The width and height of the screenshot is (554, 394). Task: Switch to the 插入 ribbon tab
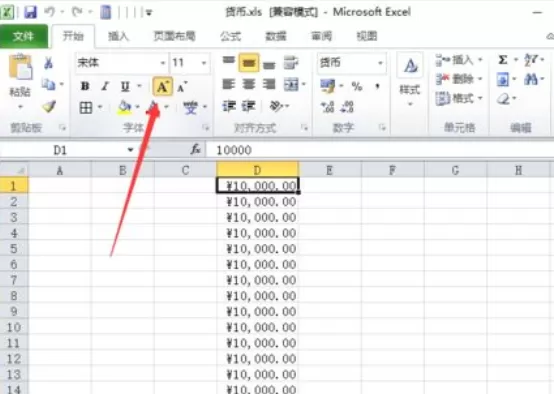coord(118,36)
